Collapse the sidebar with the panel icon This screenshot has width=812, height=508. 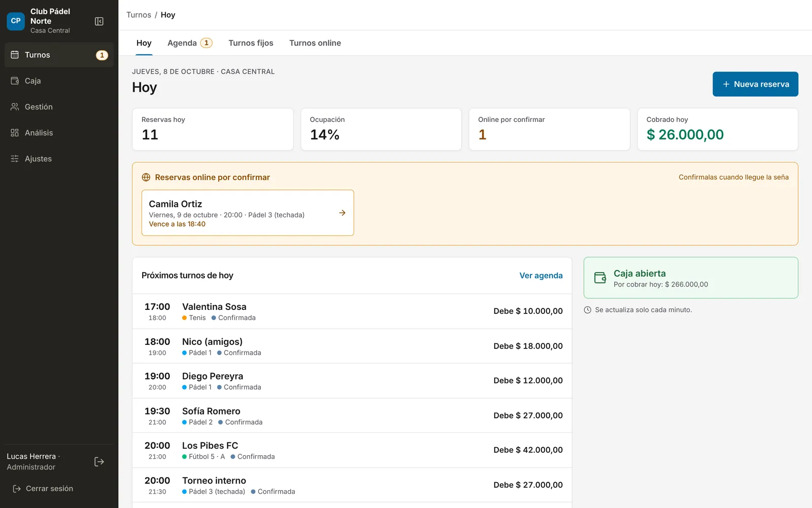(x=99, y=21)
